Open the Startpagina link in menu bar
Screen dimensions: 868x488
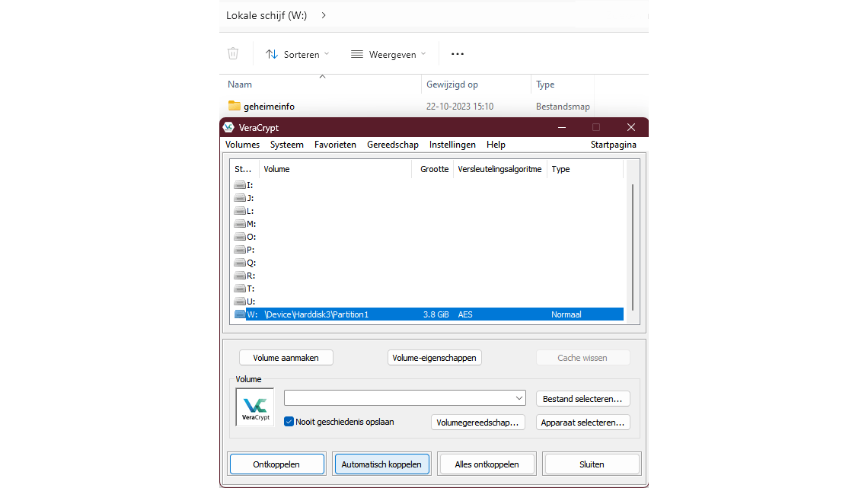click(x=614, y=145)
